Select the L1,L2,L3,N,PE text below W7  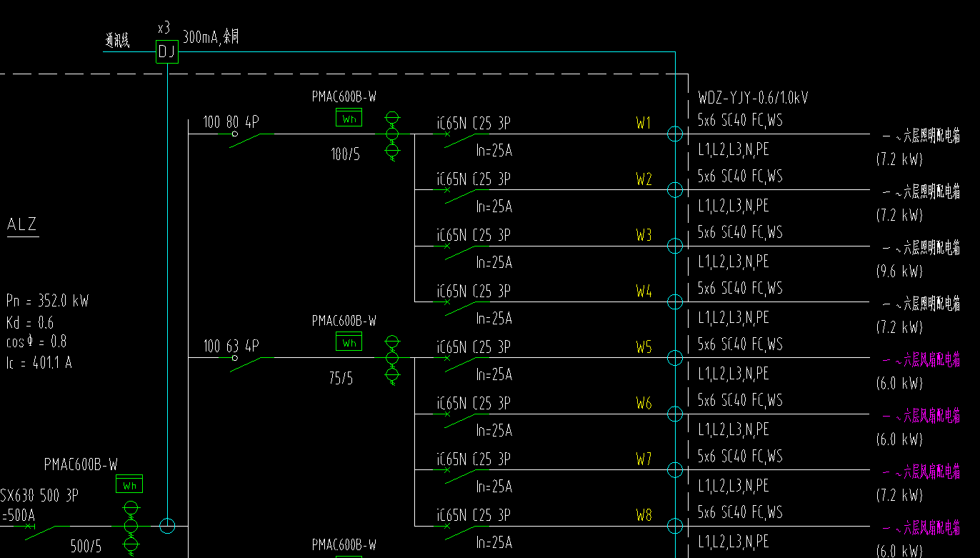(x=734, y=486)
